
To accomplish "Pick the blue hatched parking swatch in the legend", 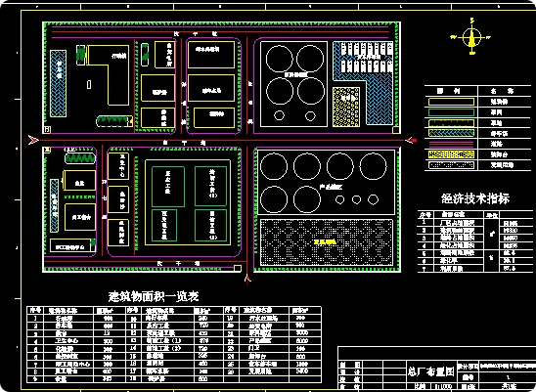I will point(451,133).
